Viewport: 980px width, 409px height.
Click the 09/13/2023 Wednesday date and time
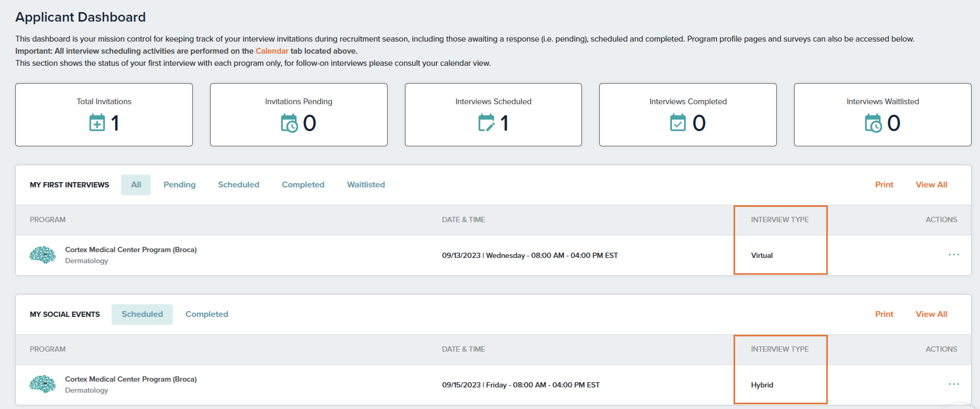(x=530, y=256)
